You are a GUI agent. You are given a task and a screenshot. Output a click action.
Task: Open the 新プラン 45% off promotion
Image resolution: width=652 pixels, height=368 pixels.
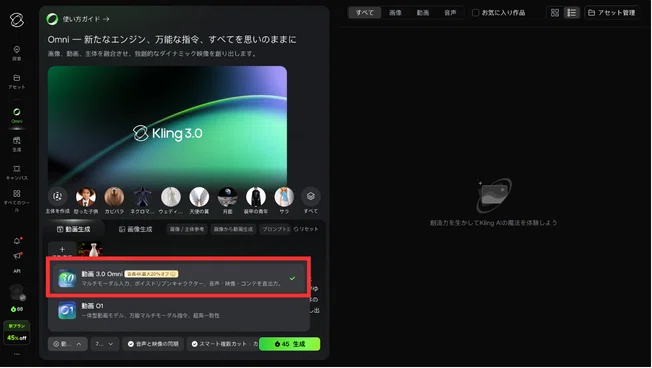pyautogui.click(x=17, y=332)
